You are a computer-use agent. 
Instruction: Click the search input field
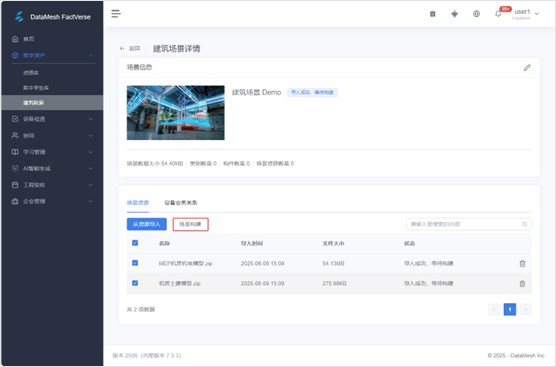click(468, 224)
